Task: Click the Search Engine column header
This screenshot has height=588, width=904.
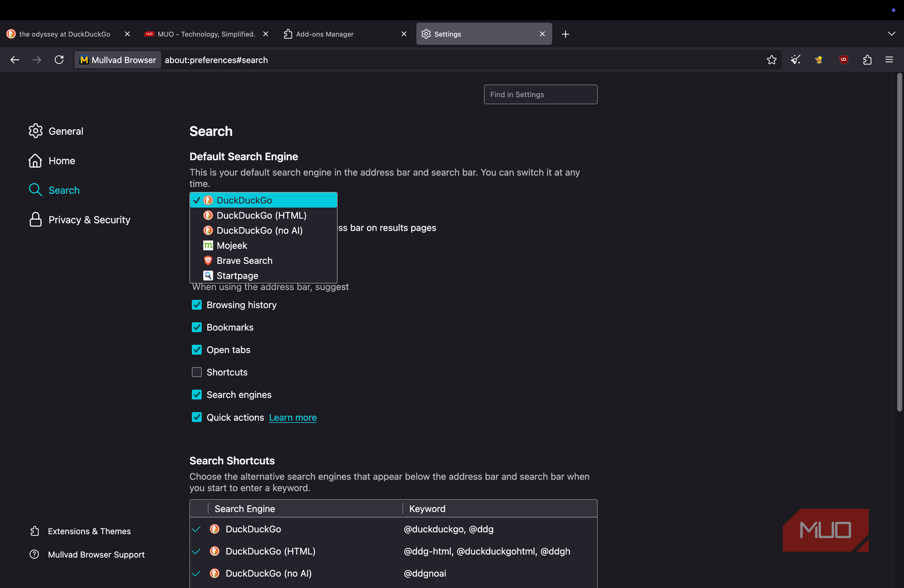Action: (x=305, y=509)
